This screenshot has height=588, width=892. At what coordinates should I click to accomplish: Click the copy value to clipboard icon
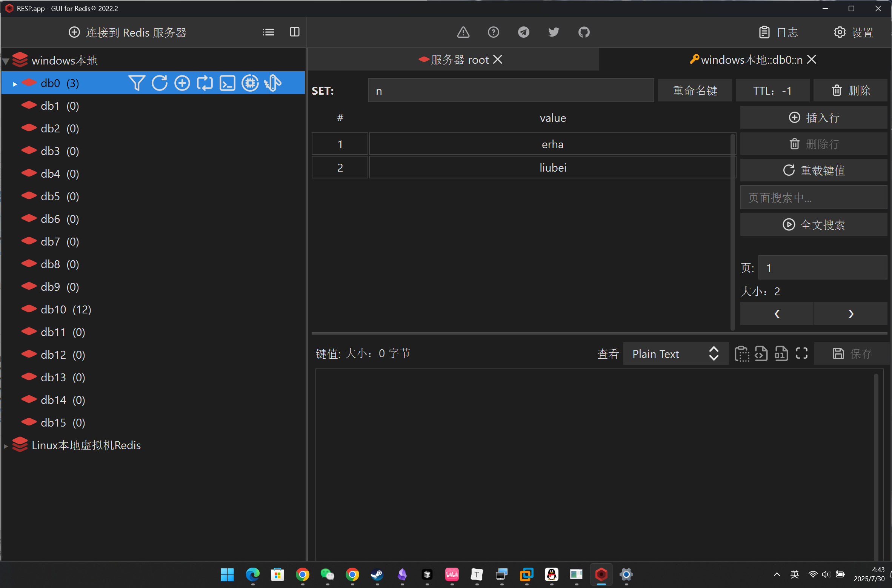[741, 354]
